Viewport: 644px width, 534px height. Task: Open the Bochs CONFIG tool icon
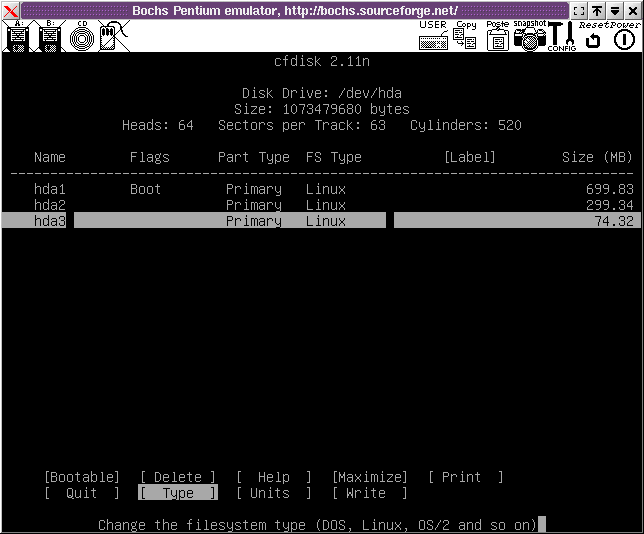pos(561,37)
